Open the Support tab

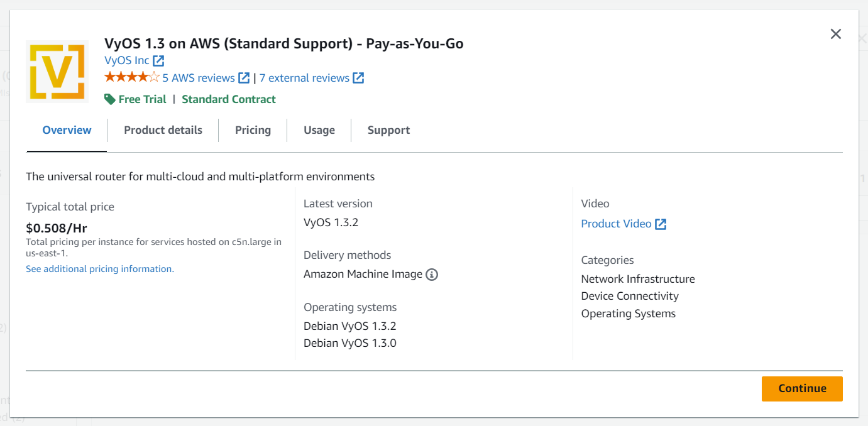click(x=388, y=130)
